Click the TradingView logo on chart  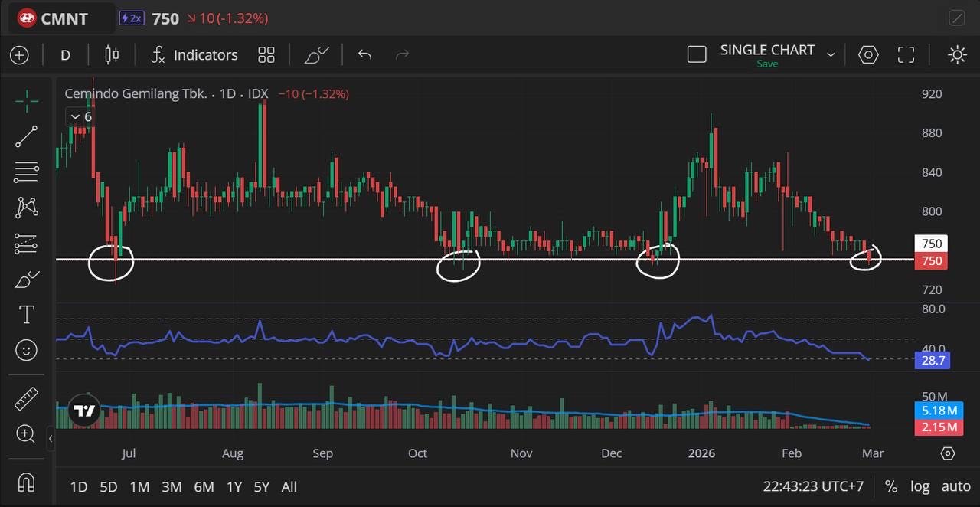(84, 411)
